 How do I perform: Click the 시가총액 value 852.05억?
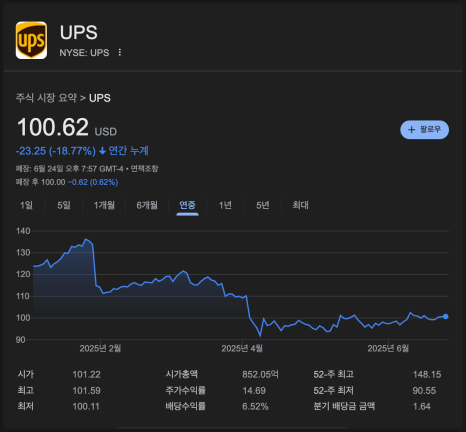pyautogui.click(x=260, y=374)
